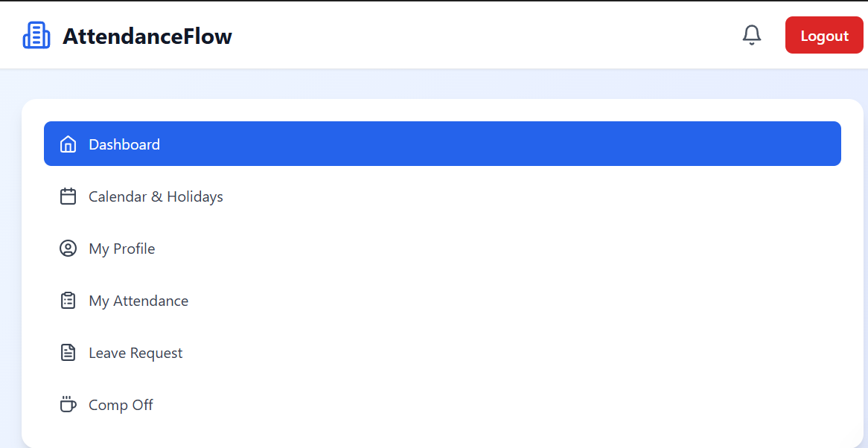The height and width of the screenshot is (448, 868).
Task: Click the Comp Off text label
Action: click(x=121, y=404)
